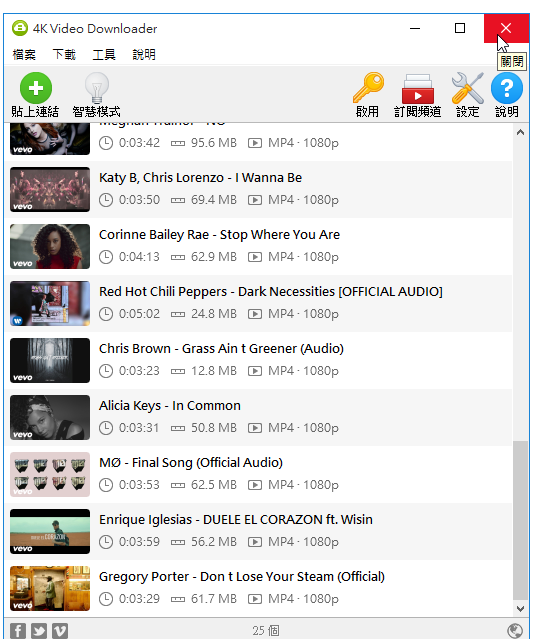Click the file size icon in Enrique Iglesias row
Screen dimensions: 541x639
178,542
